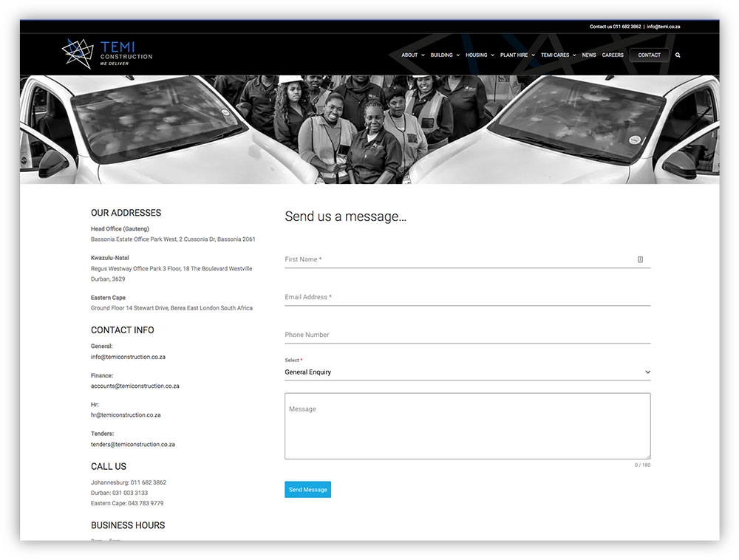
Task: Focus the Email Address input field
Action: (467, 297)
